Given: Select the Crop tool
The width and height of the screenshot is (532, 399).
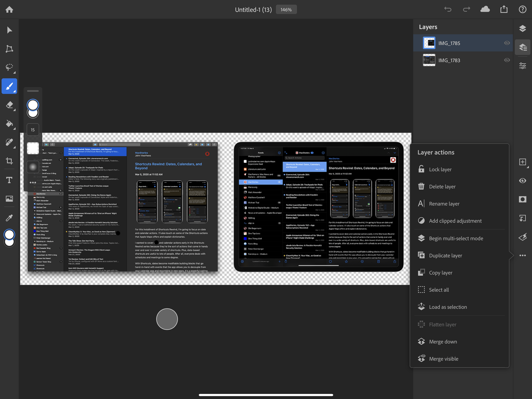Looking at the screenshot, I should pyautogui.click(x=9, y=161).
